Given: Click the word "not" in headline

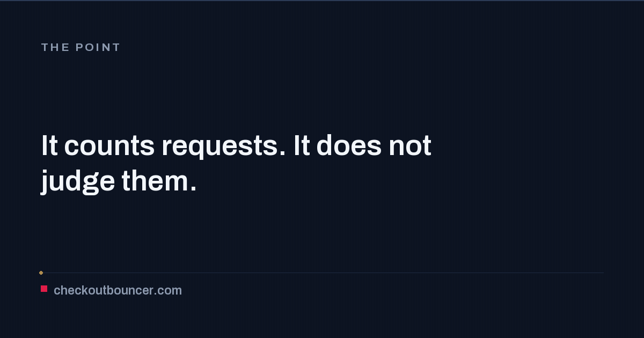Looking at the screenshot, I should (x=410, y=146).
